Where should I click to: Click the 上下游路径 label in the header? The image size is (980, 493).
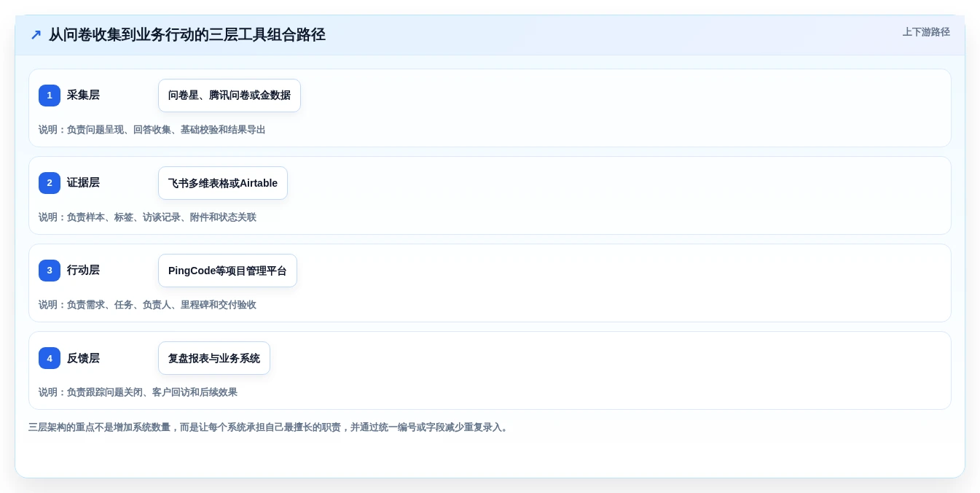pyautogui.click(x=926, y=32)
